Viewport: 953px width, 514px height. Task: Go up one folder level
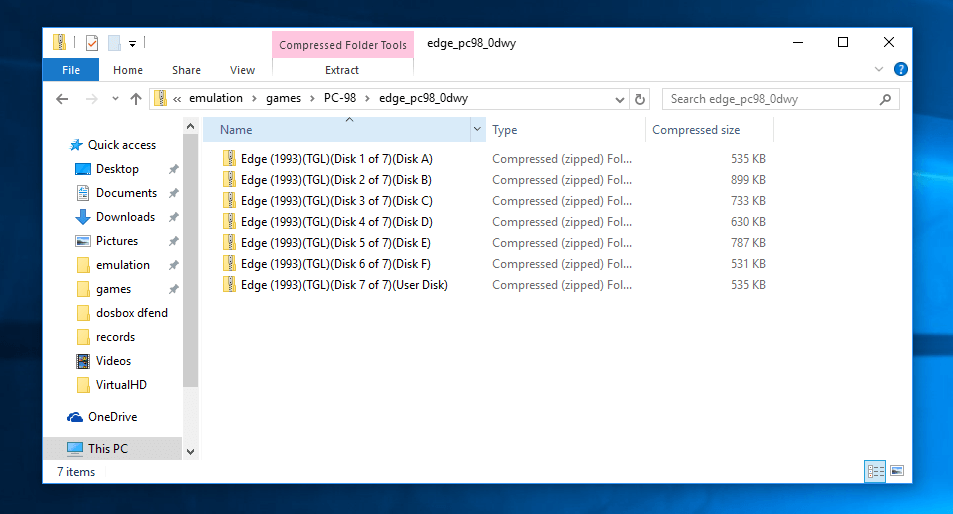point(136,99)
